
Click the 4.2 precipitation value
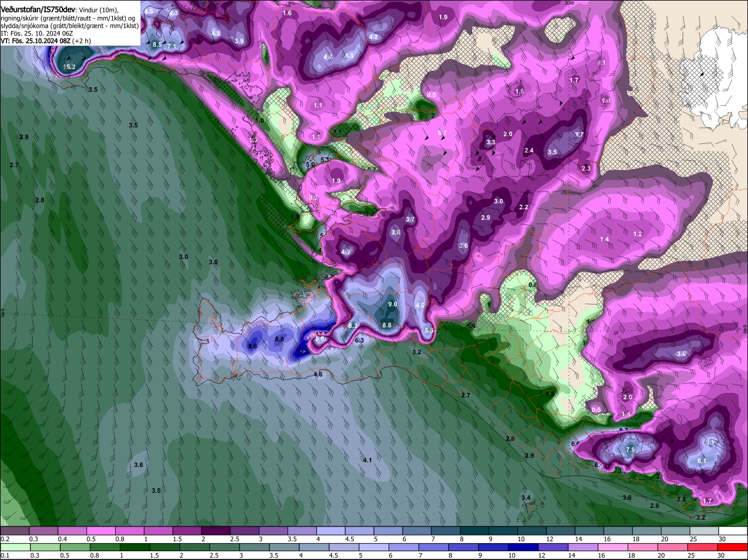(x=374, y=37)
